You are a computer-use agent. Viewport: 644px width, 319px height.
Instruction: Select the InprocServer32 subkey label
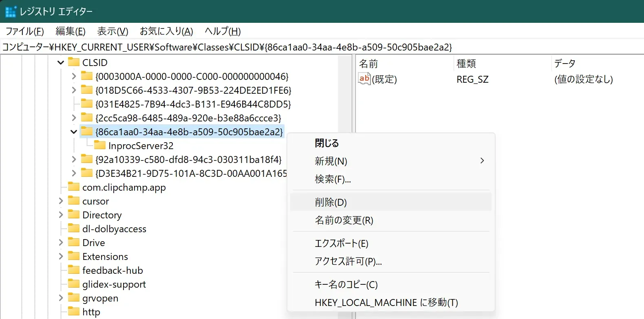[141, 145]
